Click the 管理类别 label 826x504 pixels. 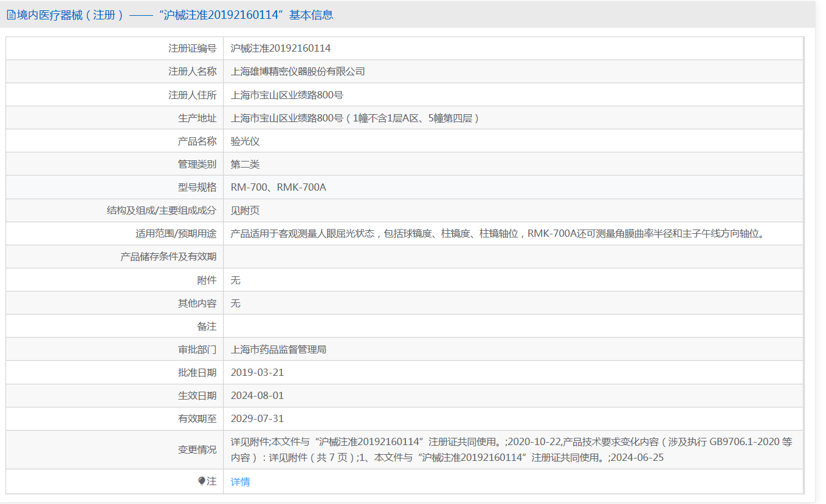(197, 164)
